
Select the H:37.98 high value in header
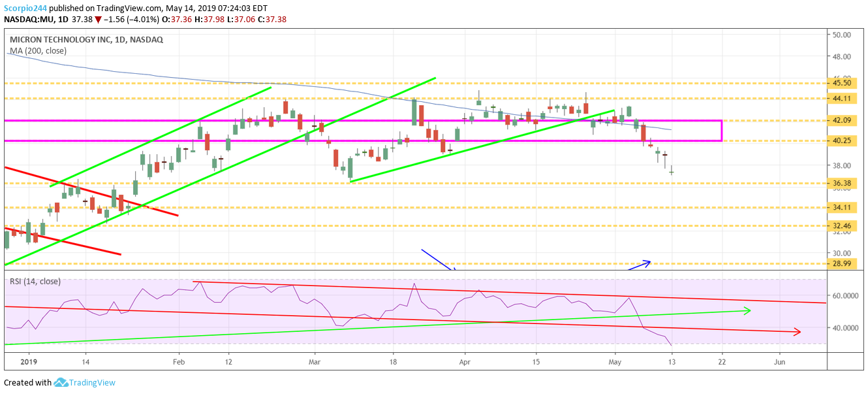[x=209, y=19]
